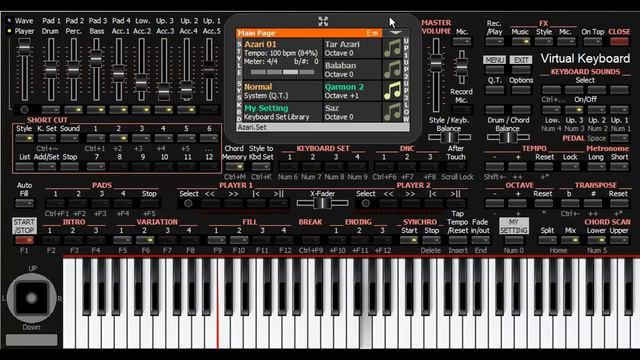The height and width of the screenshot is (360, 640).
Task: Click the Q.T. button
Action: coord(494,89)
